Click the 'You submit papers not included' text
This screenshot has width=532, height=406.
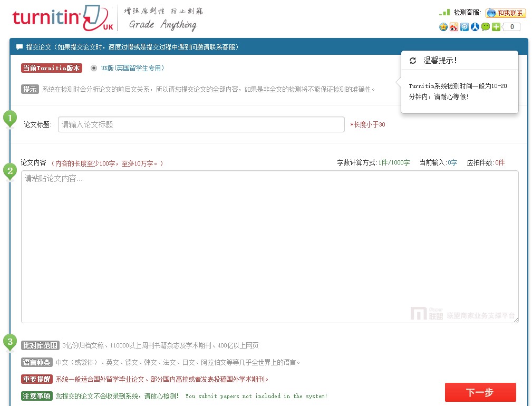(256, 396)
